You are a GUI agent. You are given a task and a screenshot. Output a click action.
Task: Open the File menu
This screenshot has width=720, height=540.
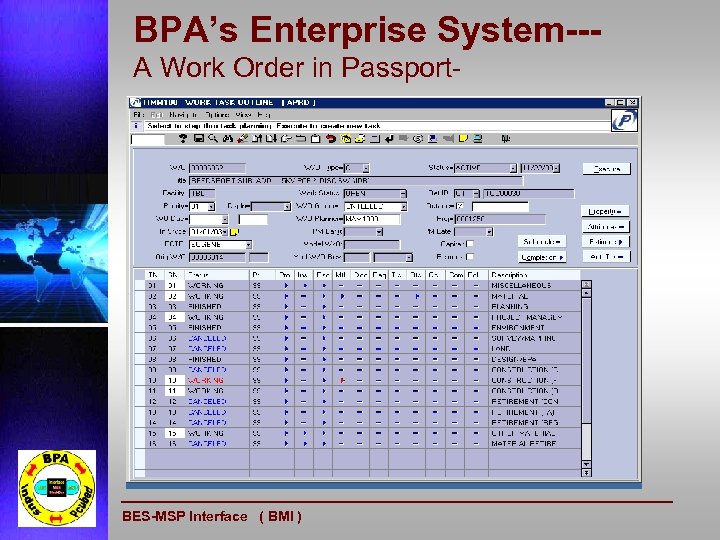tap(138, 114)
